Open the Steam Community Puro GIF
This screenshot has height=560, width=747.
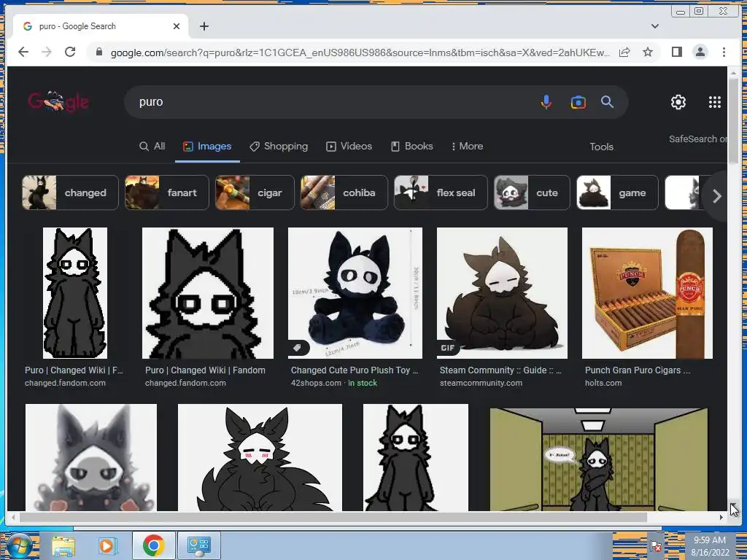(x=502, y=293)
